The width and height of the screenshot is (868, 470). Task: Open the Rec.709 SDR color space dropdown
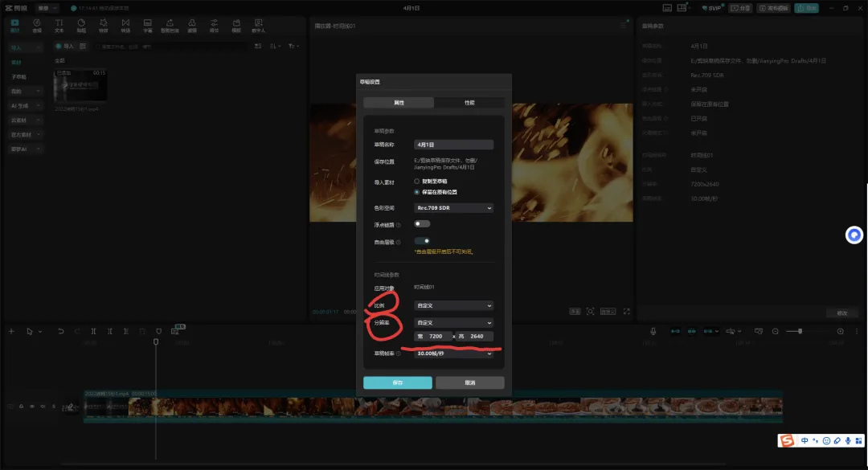[x=453, y=207]
